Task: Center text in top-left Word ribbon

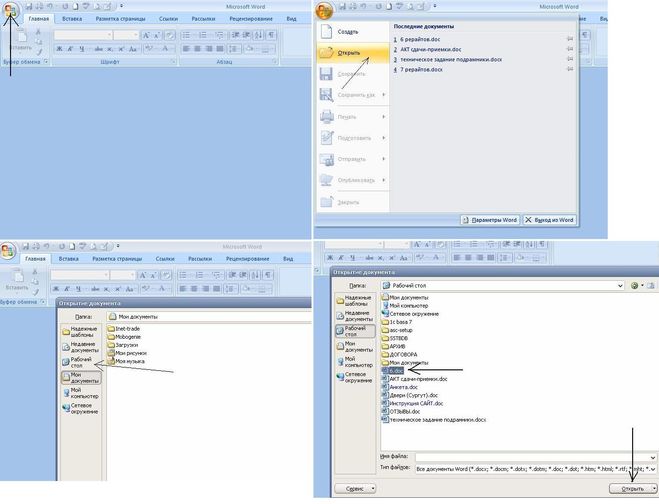Action: tap(197, 49)
